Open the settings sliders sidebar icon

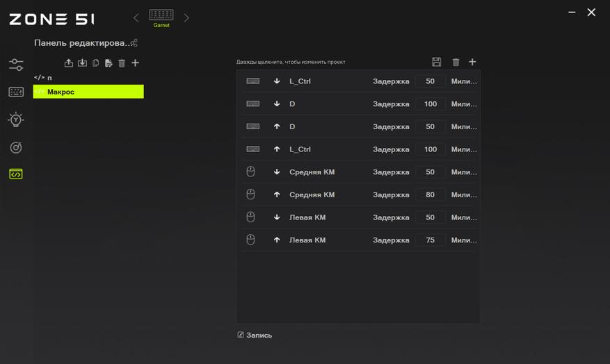point(16,65)
